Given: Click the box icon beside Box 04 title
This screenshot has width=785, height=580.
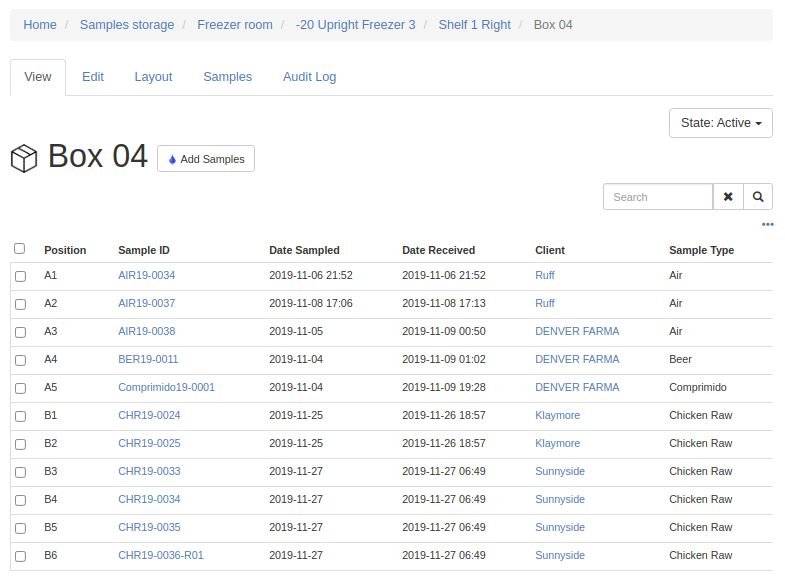Looking at the screenshot, I should (24, 158).
